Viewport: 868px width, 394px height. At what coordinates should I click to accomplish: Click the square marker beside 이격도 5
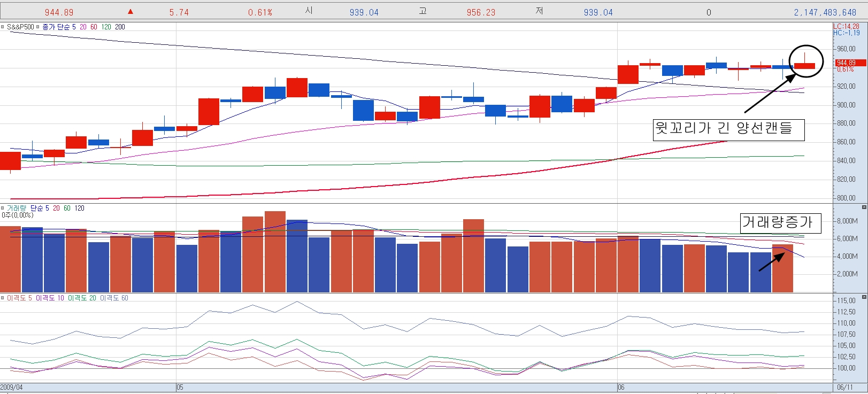3,298
